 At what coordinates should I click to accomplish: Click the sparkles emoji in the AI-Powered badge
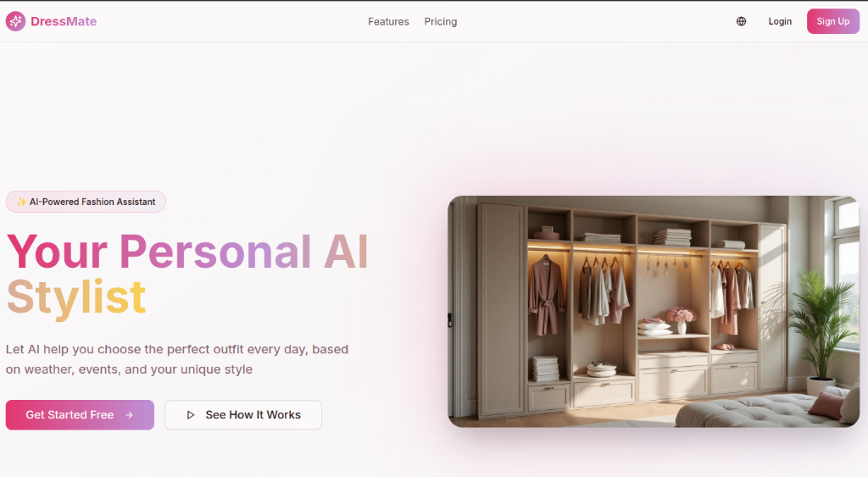(21, 202)
